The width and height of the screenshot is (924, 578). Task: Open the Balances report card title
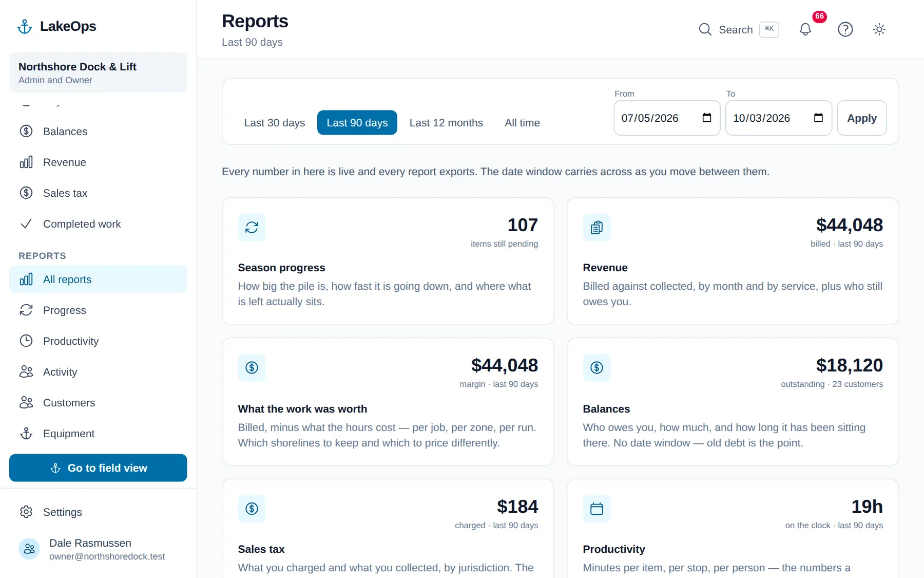(606, 409)
